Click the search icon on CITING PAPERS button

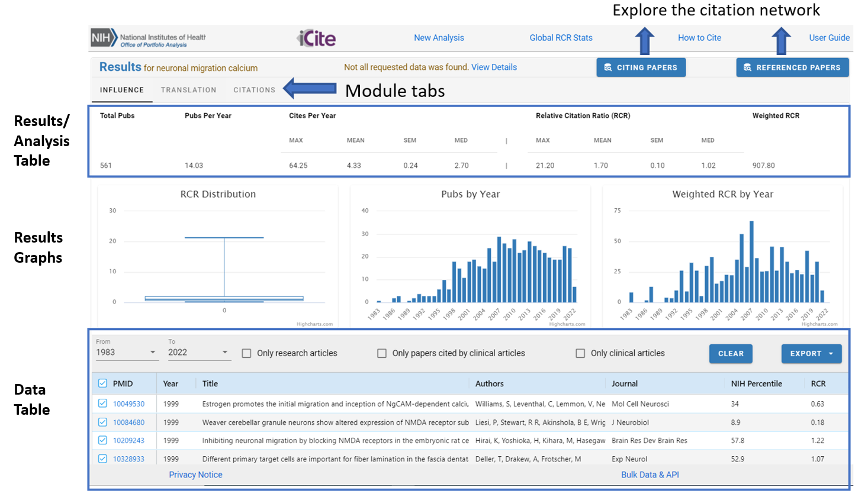coord(609,67)
